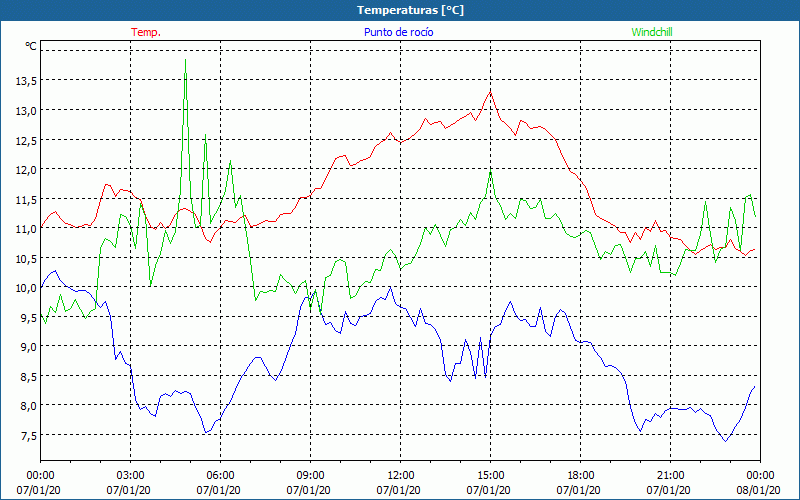Click the 8,5 y-axis value
800x500 pixels.
tap(28, 377)
